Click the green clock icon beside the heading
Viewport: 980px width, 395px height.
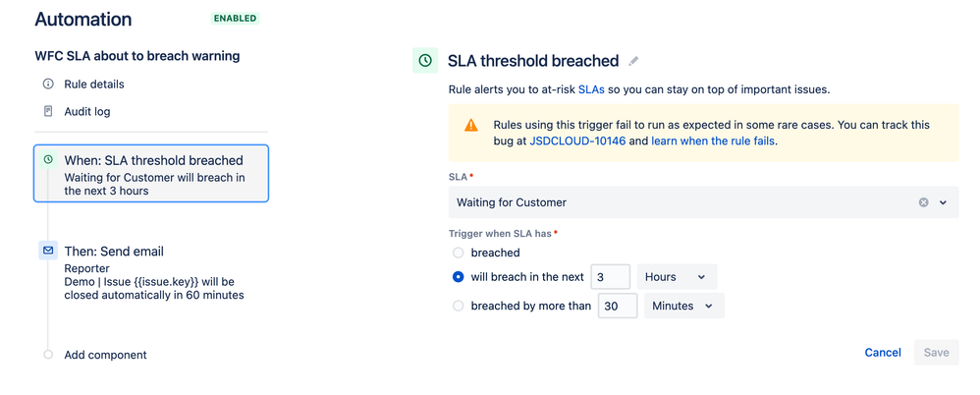(425, 61)
